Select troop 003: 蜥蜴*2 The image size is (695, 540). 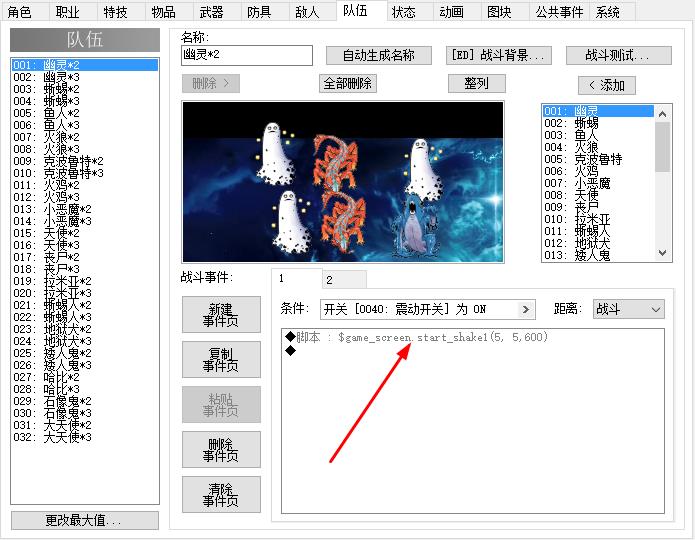(x=85, y=89)
